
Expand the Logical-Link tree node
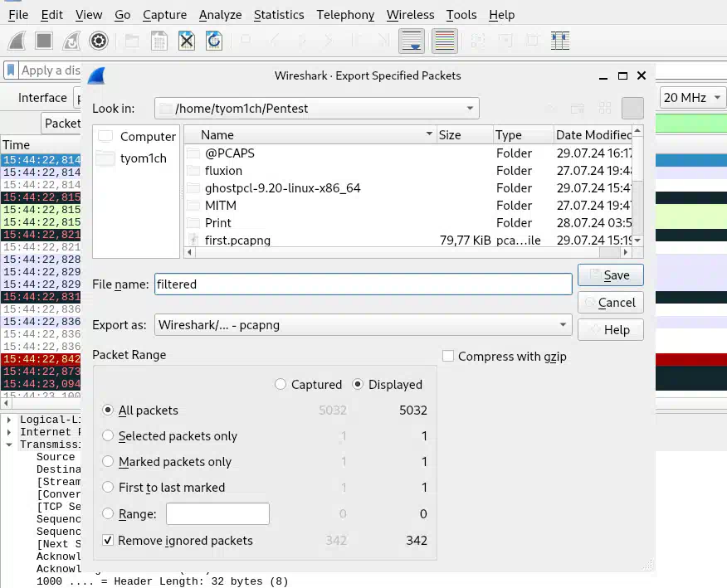[9, 420]
